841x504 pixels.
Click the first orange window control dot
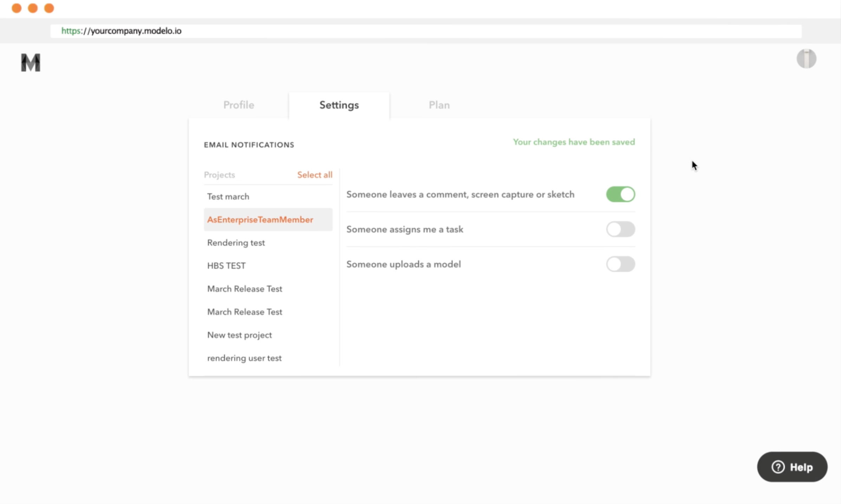point(17,8)
